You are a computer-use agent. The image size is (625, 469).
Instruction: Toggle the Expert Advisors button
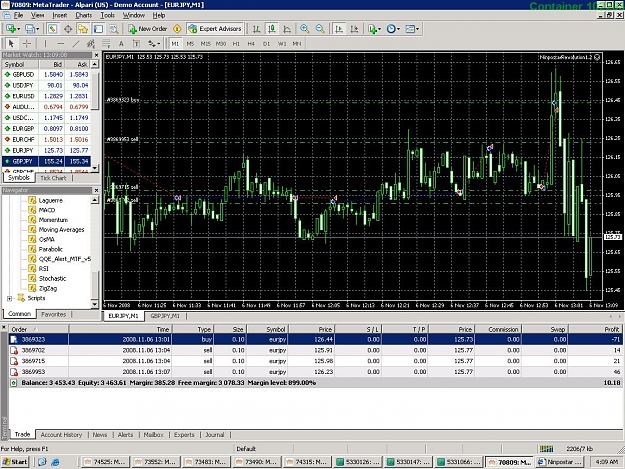pyautogui.click(x=215, y=29)
